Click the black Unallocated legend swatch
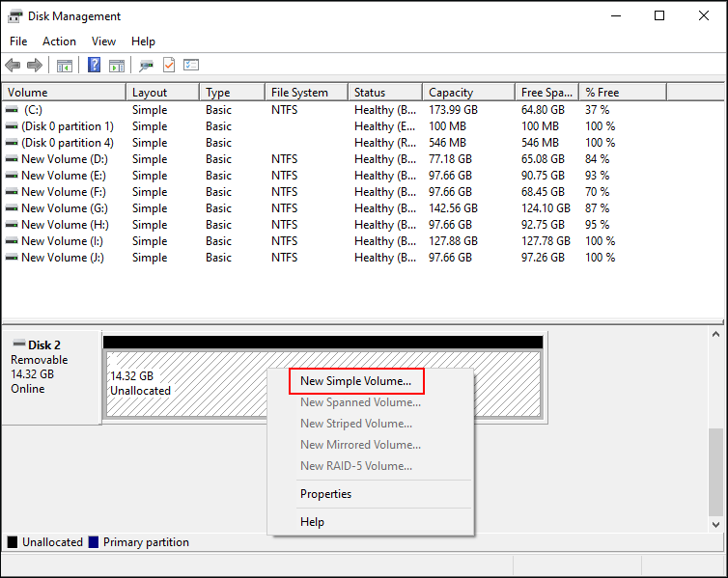 click(x=13, y=542)
